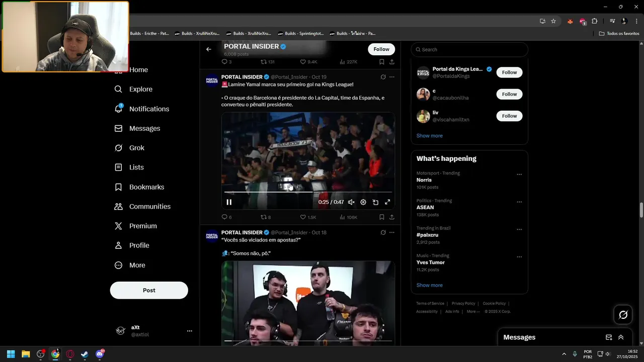
Task: Follow the user @cacaubonilha
Action: point(509,94)
